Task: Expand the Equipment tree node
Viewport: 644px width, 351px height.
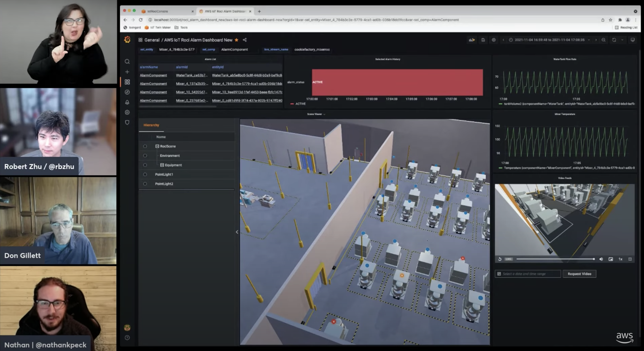Action: (162, 165)
